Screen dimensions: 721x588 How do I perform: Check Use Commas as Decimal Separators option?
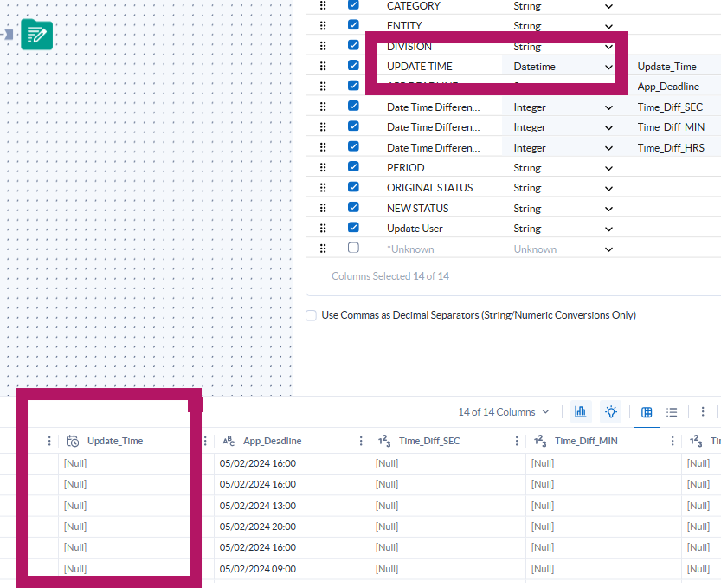coord(311,314)
